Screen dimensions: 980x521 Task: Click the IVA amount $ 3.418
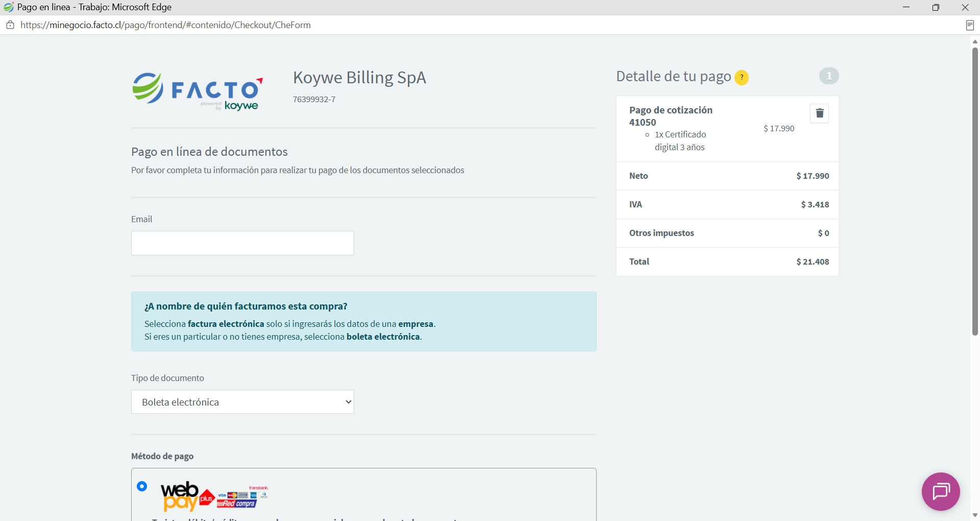point(815,204)
